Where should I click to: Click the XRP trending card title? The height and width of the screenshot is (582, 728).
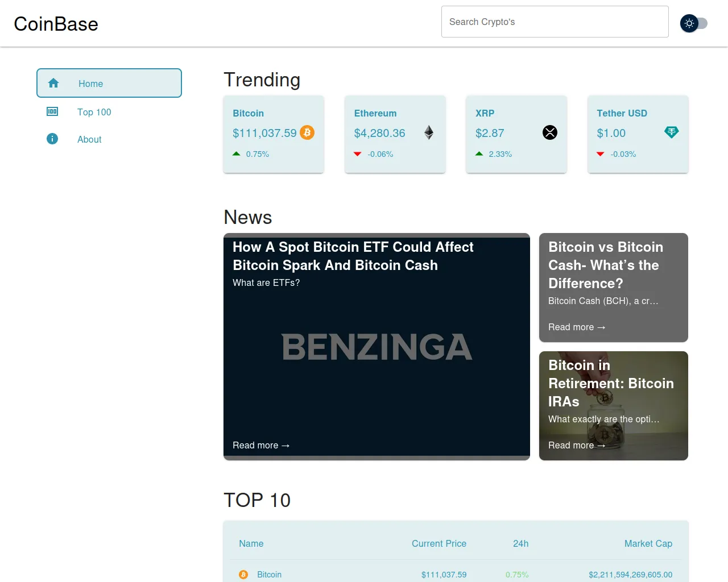click(x=485, y=113)
